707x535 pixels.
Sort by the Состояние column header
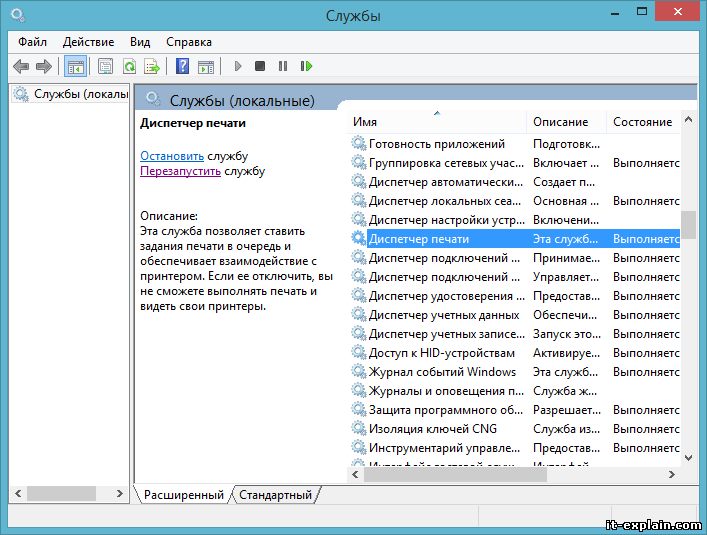[643, 122]
